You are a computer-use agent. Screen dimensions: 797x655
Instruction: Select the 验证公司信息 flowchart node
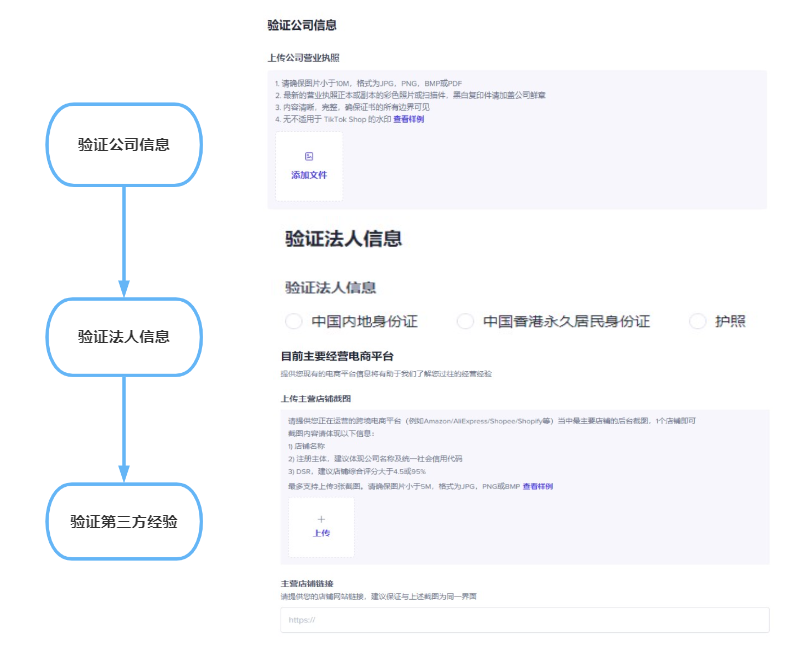(x=124, y=144)
